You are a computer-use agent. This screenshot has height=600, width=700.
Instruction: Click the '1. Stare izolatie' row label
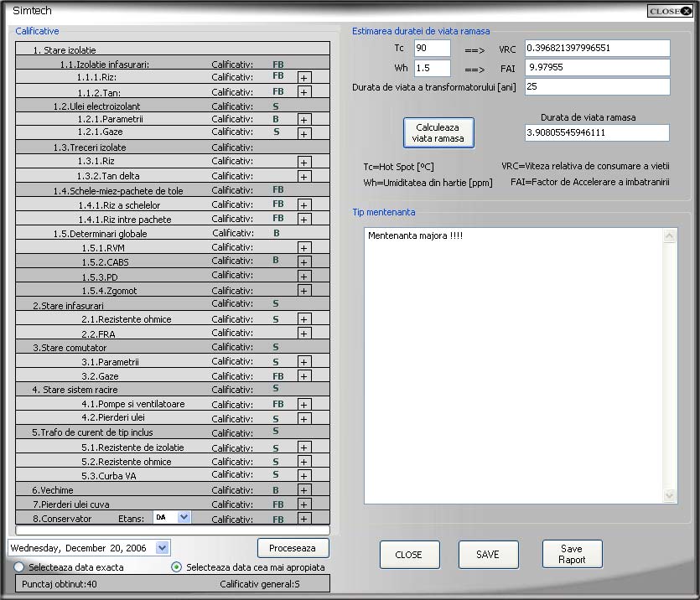(x=65, y=50)
